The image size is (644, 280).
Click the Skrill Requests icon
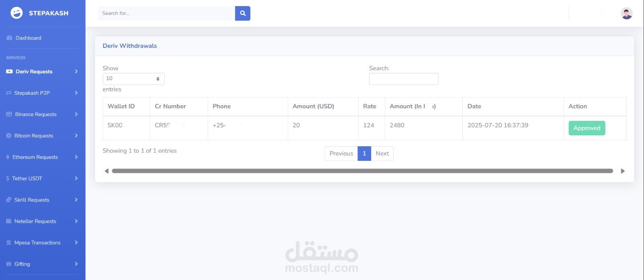[x=8, y=199]
